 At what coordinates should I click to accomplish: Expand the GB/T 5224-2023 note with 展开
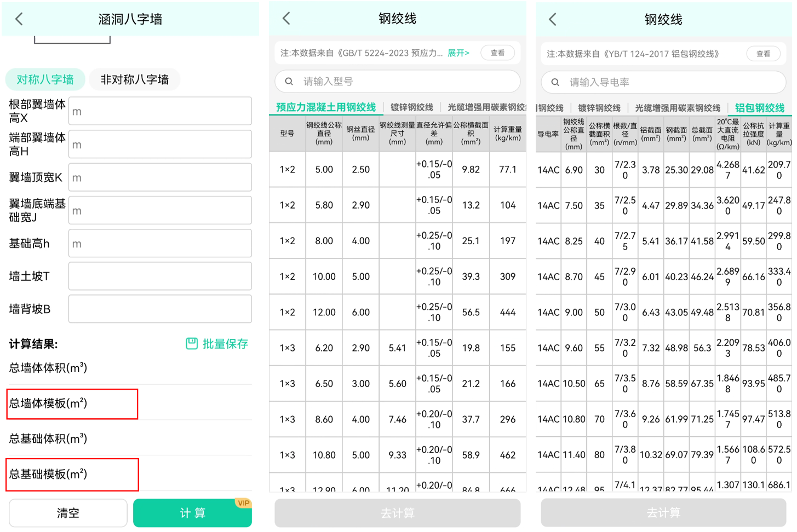coord(458,53)
